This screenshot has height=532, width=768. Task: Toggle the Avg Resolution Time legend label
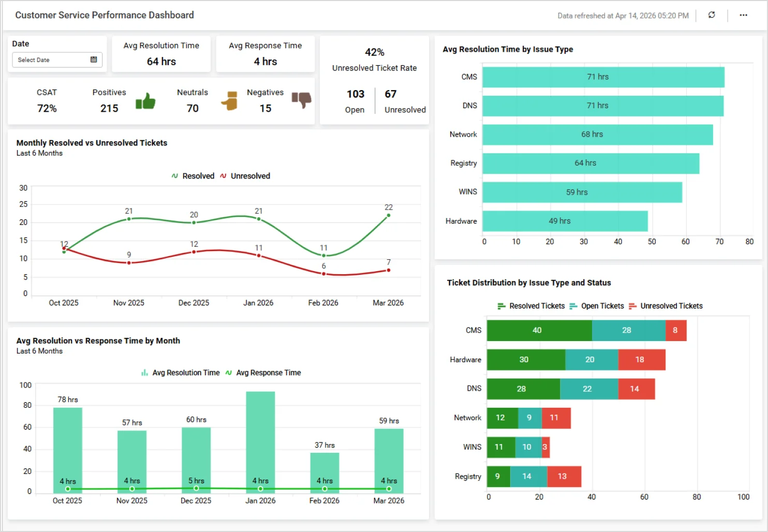[186, 373]
